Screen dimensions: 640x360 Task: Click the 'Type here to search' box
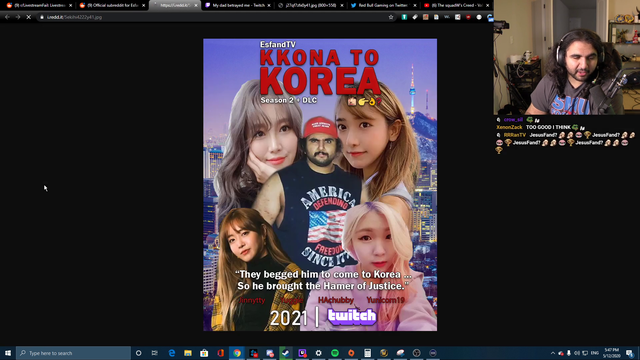point(73,353)
